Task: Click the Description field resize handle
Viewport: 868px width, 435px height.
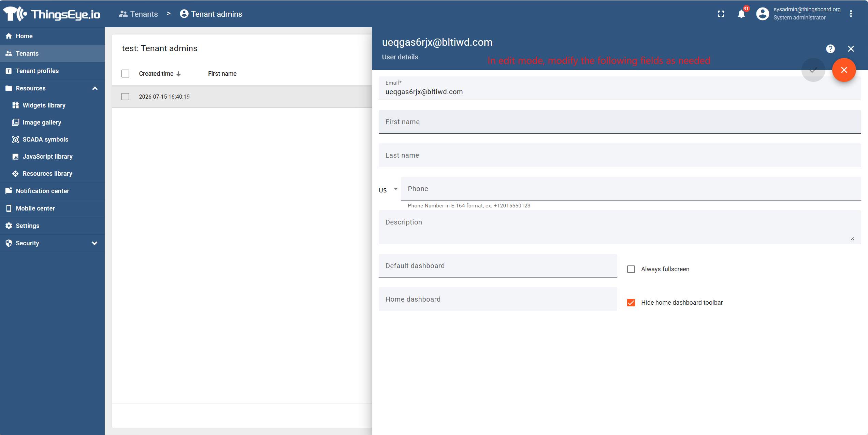Action: (x=852, y=239)
